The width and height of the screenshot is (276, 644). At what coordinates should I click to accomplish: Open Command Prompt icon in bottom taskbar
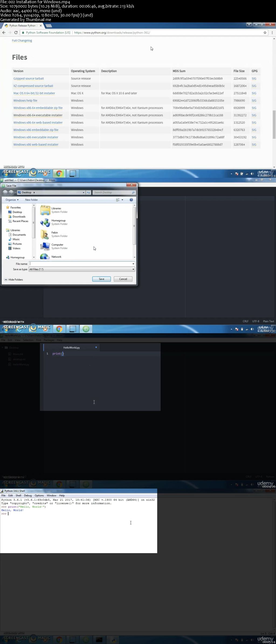pos(99,639)
